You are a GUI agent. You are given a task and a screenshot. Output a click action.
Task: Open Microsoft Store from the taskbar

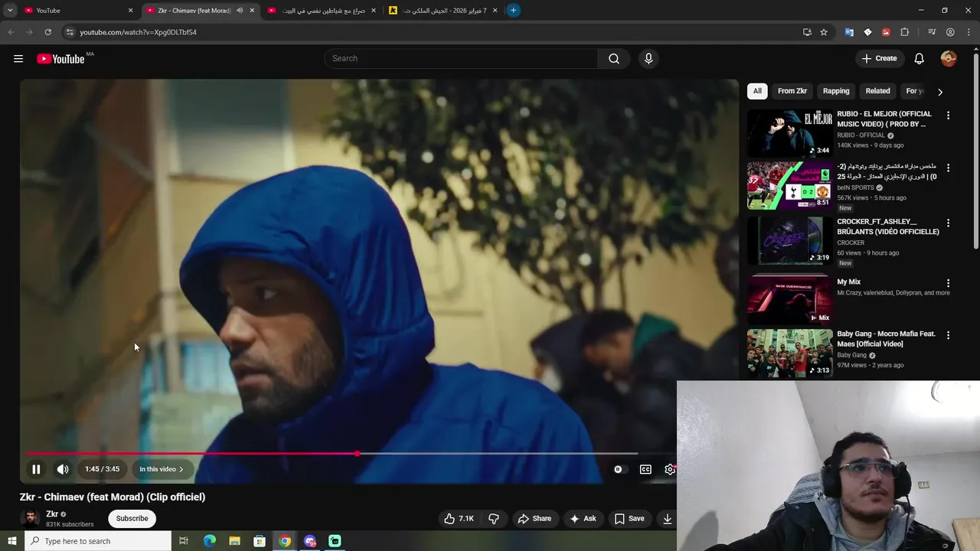tap(260, 541)
